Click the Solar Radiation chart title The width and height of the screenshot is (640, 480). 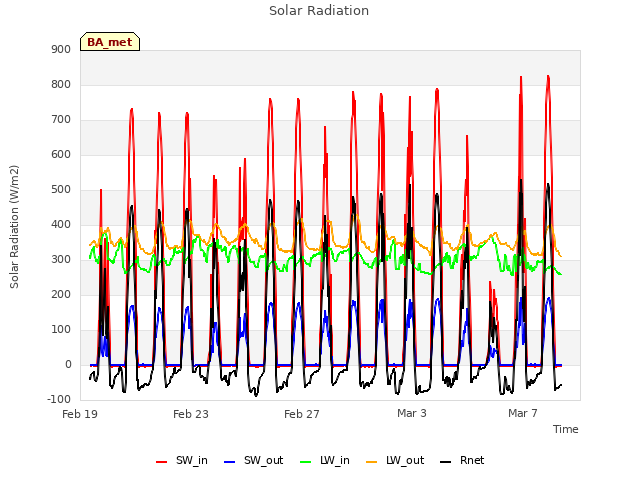[x=319, y=11]
